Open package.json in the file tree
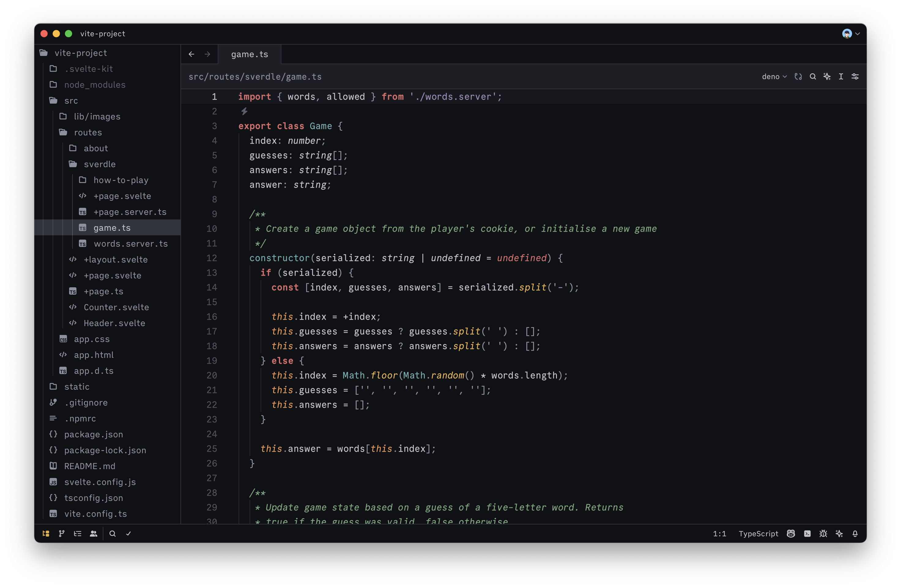901x588 pixels. (x=107, y=434)
